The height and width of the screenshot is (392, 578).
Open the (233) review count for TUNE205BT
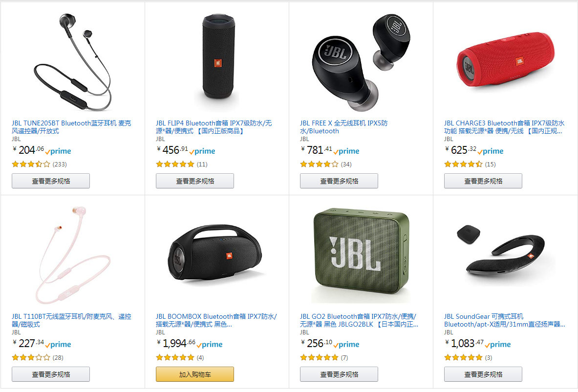(60, 165)
